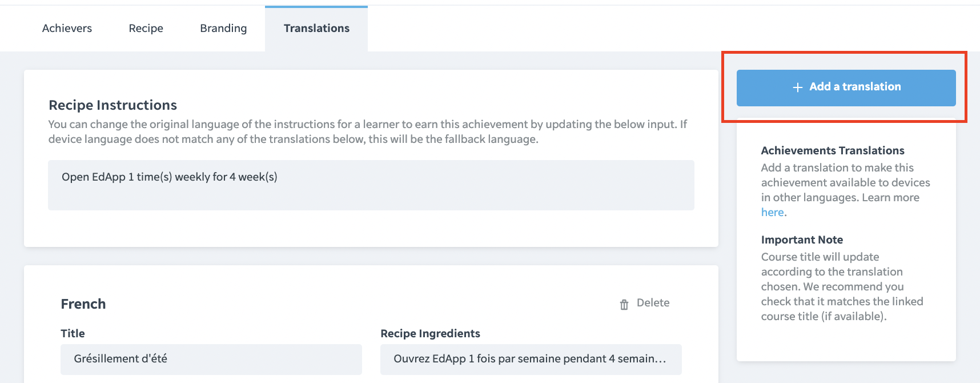Click the course title update note text
Screen dimensions: 980x383
[x=841, y=287]
